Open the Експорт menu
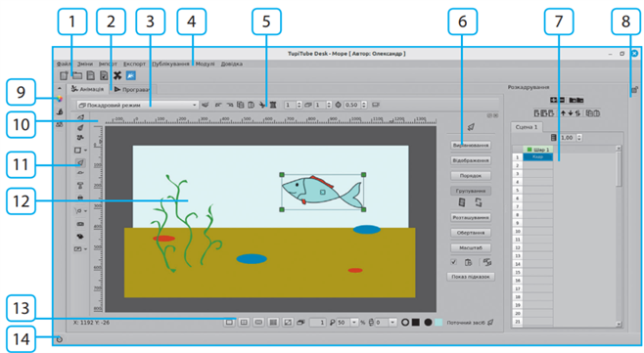644x353 pixels. (x=135, y=64)
